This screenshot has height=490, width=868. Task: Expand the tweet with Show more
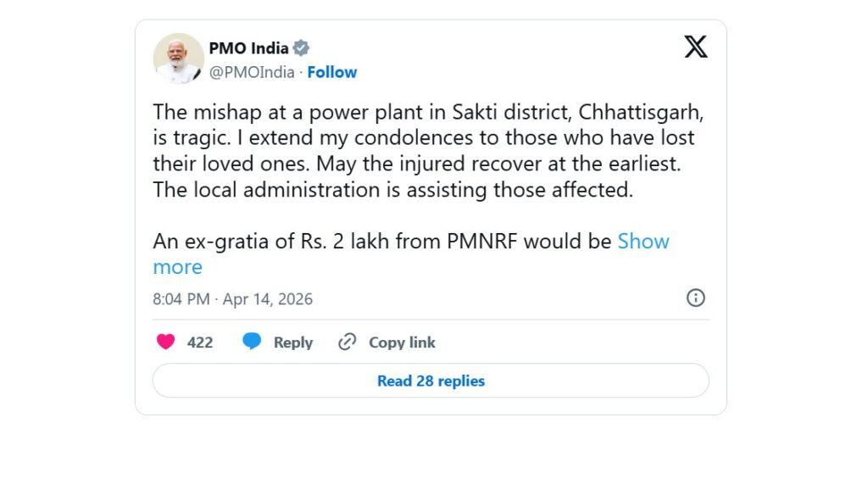coord(643,242)
